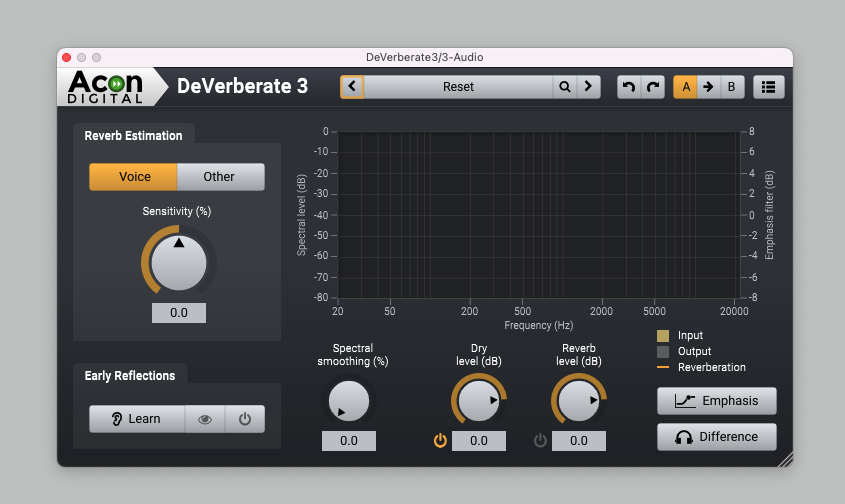Enable Difference monitoring

[x=716, y=437]
